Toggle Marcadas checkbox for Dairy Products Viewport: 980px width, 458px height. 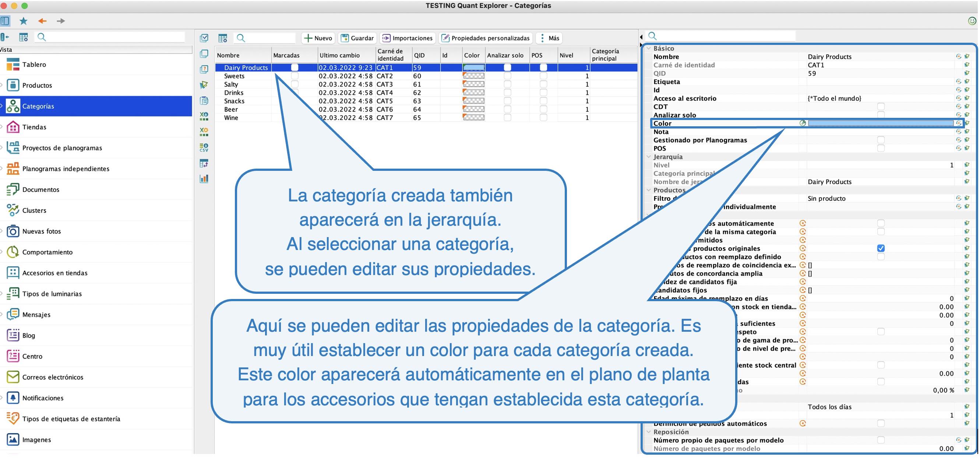[295, 67]
